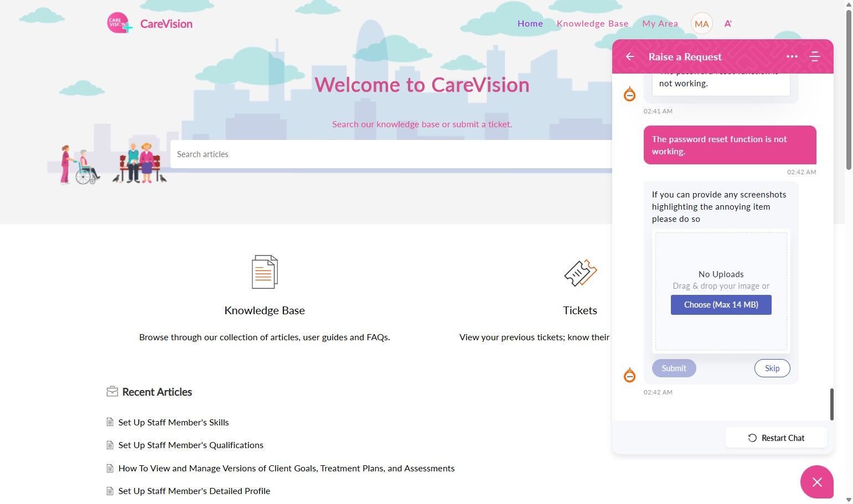Click the screenshot request bot message text

pyautogui.click(x=719, y=207)
